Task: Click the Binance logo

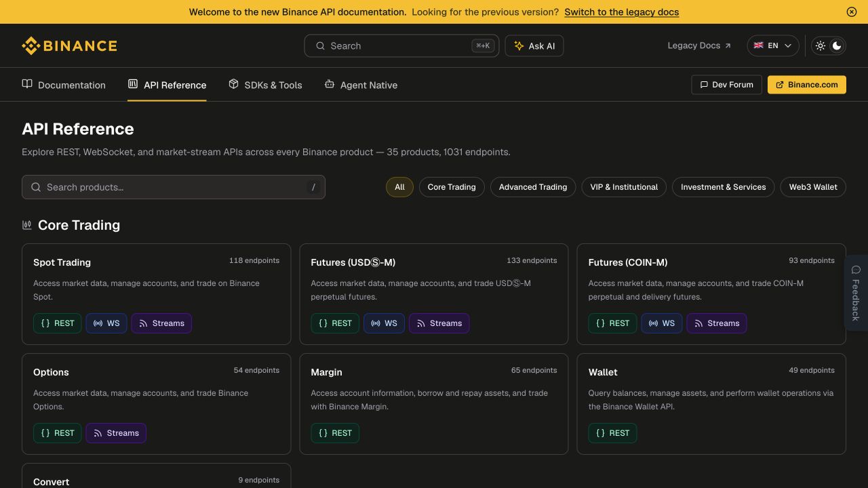Action: 69,45
